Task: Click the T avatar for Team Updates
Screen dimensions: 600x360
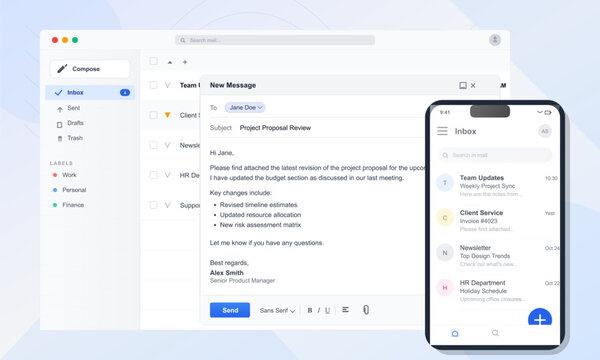Action: [445, 183]
